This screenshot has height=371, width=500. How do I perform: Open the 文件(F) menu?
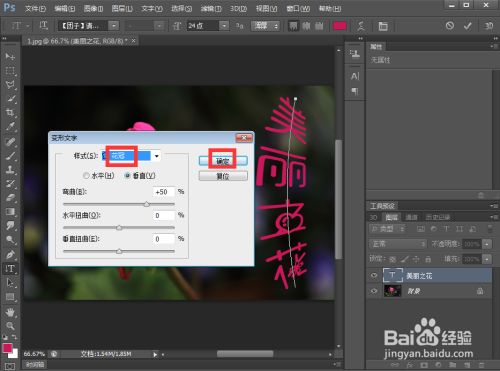coord(35,8)
